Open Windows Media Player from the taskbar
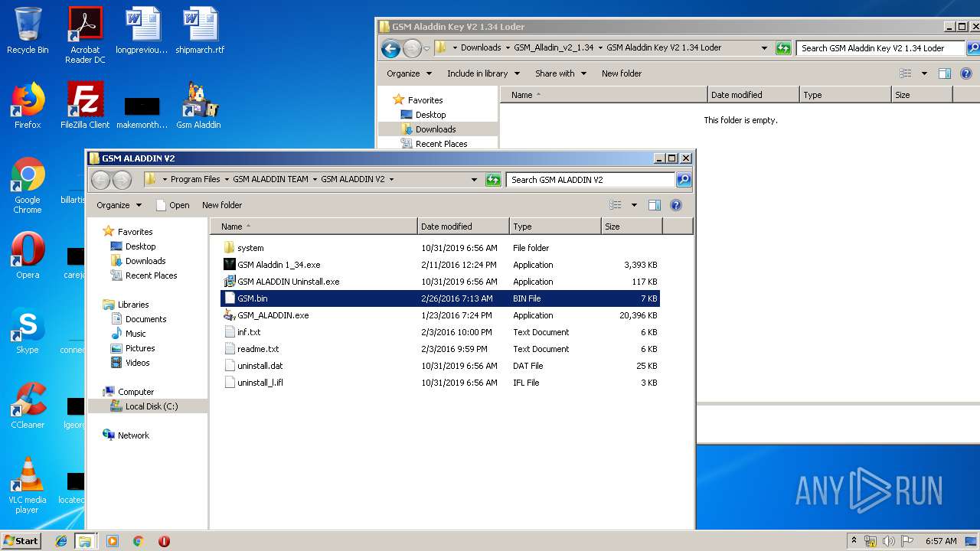This screenshot has height=551, width=980. [113, 541]
